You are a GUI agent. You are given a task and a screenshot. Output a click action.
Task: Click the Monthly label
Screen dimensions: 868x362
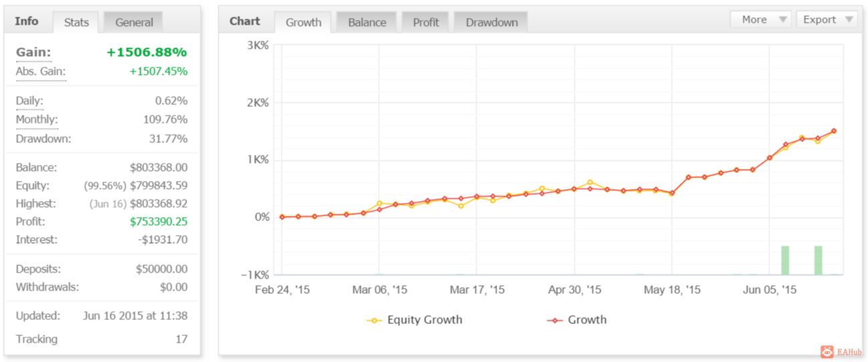tap(37, 120)
